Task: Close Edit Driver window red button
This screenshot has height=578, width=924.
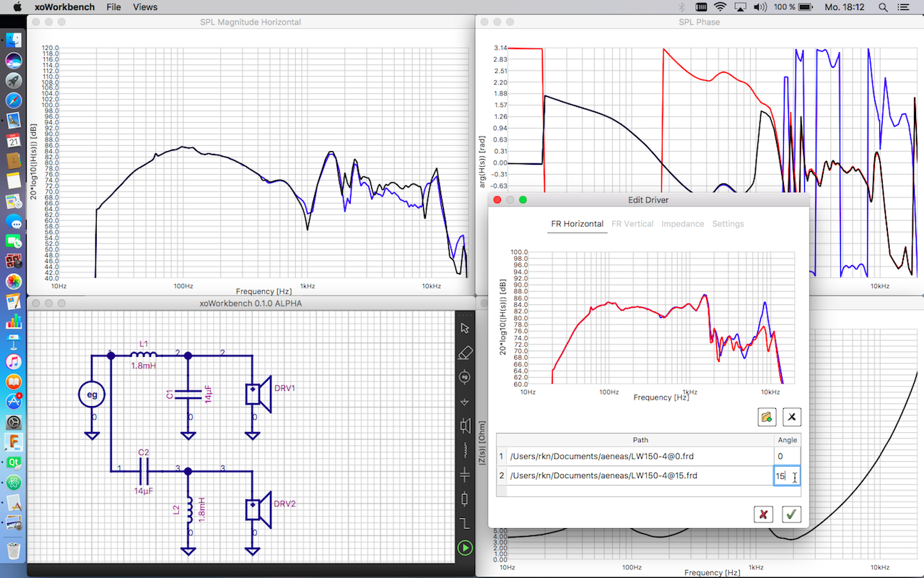Action: [x=497, y=199]
